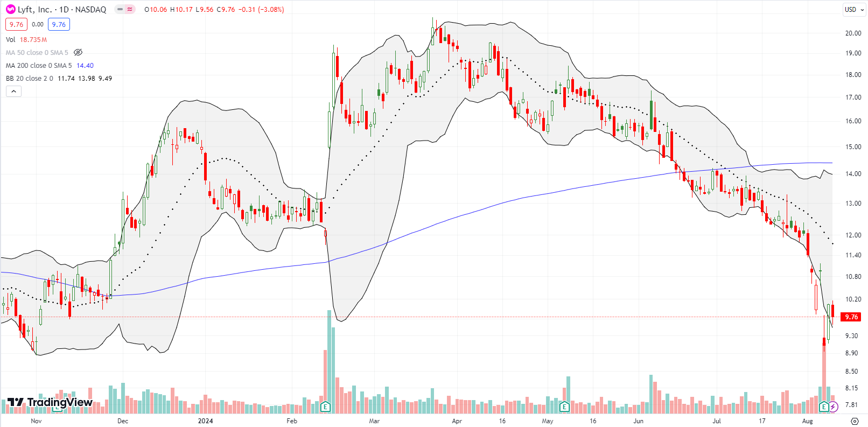The image size is (868, 427).
Task: Click the red 9.76 last price label on axis
Action: [x=852, y=317]
